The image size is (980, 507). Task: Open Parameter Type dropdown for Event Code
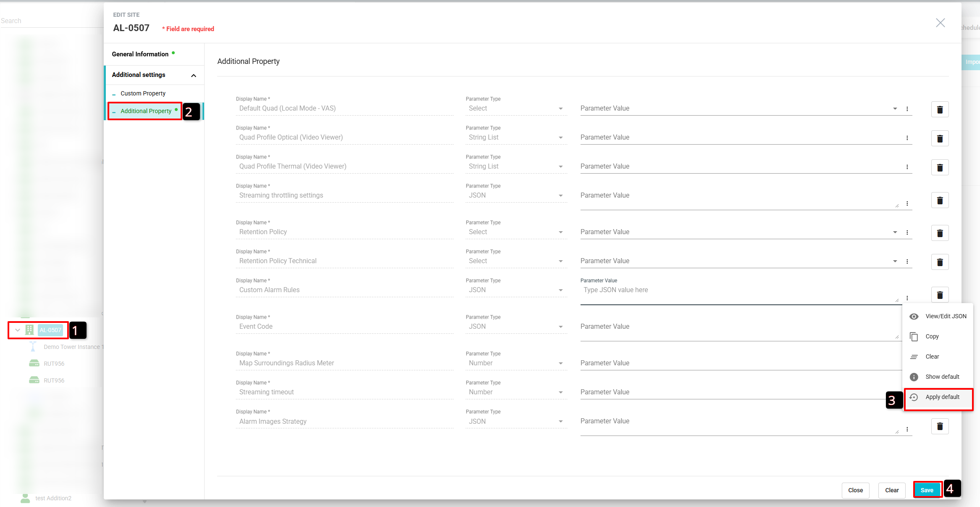click(x=560, y=327)
